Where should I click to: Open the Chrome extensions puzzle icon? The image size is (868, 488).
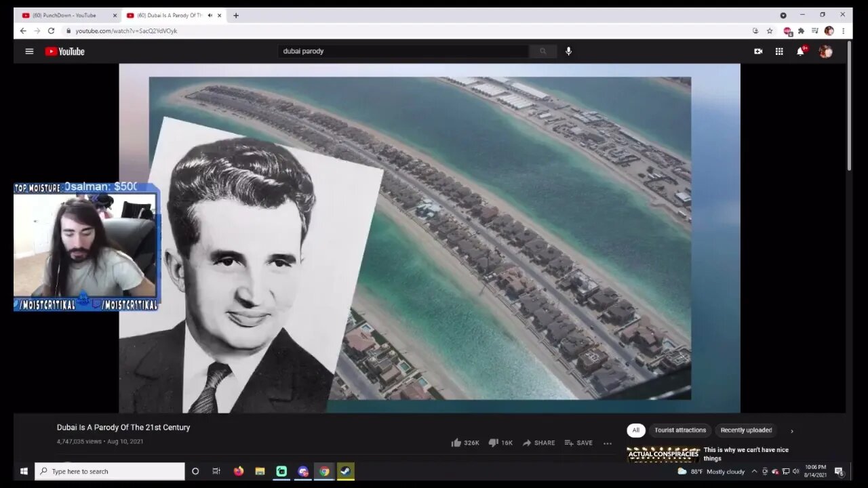(x=801, y=30)
